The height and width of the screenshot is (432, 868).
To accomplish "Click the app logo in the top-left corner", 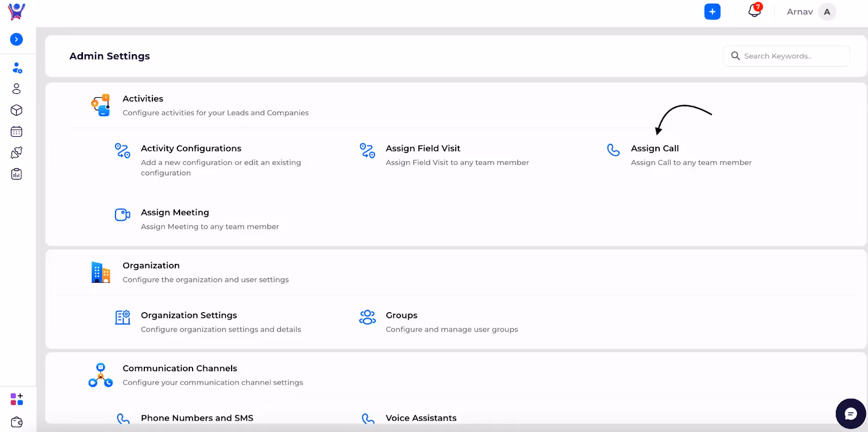I will (17, 11).
